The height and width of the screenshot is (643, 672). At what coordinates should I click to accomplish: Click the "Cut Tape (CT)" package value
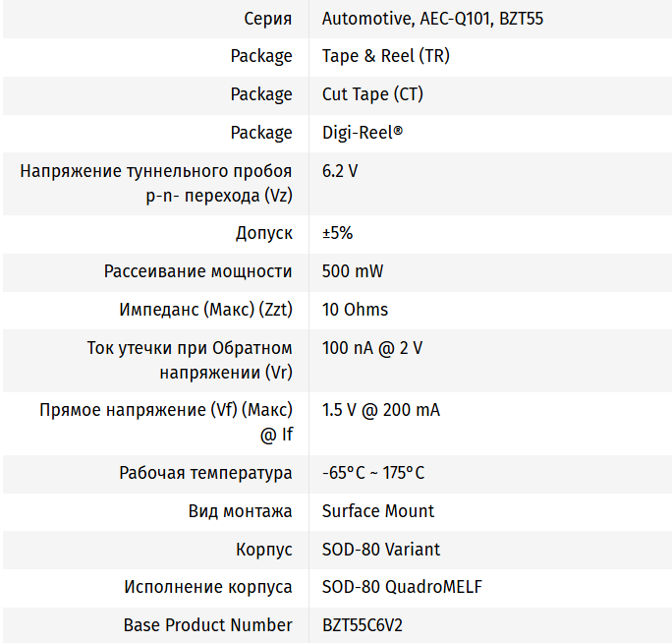coord(372,94)
